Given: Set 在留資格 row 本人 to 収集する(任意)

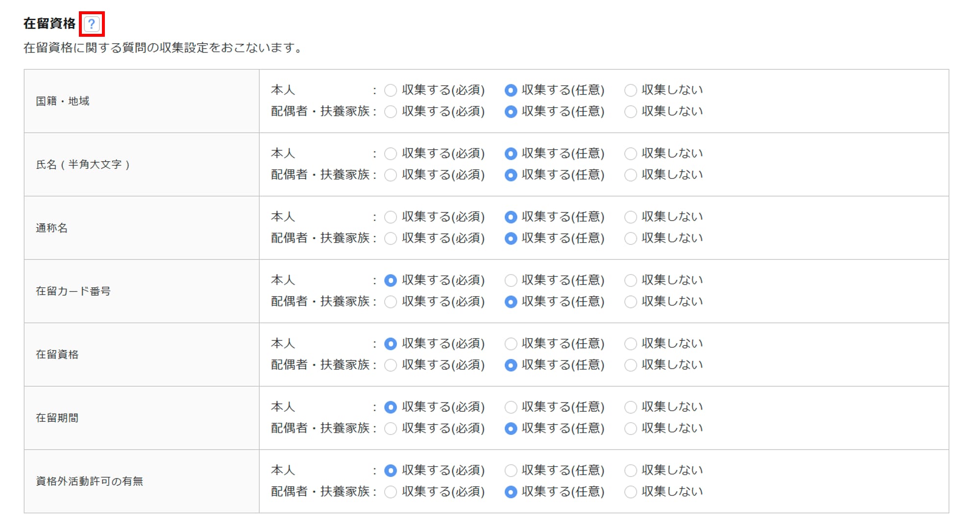Looking at the screenshot, I should [511, 344].
